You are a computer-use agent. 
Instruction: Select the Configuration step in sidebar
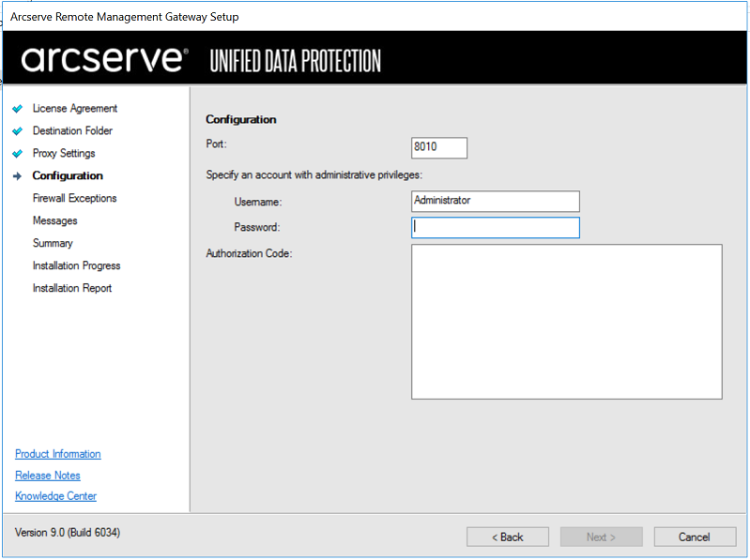click(68, 175)
